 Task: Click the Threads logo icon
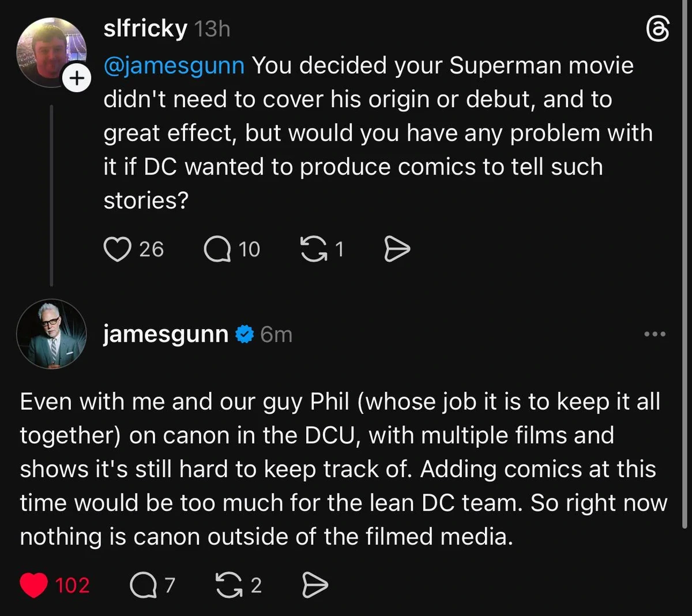[658, 29]
